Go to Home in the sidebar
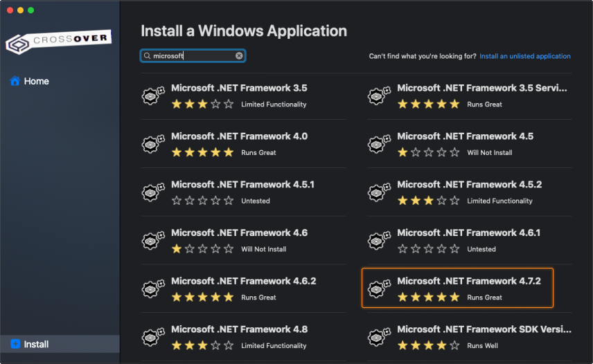 [x=60, y=81]
